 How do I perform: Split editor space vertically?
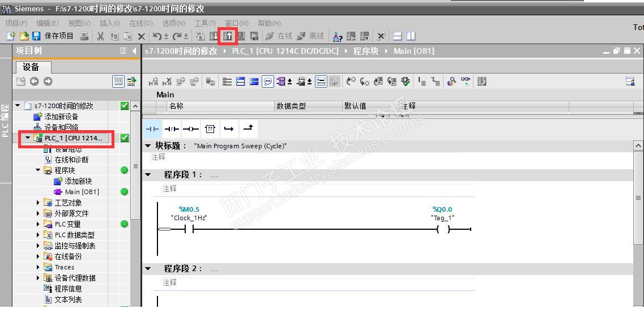pyautogui.click(x=411, y=36)
